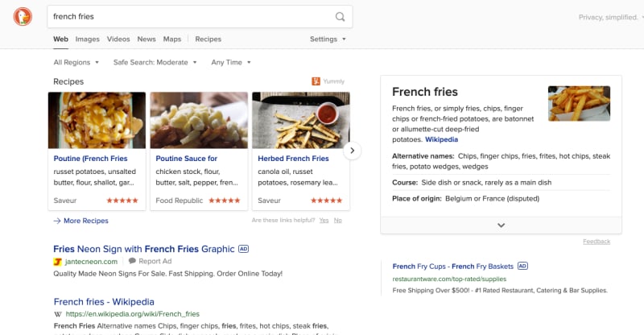Open the Privacy, simplified menu
Screen dimensions: 644x335
tap(610, 17)
